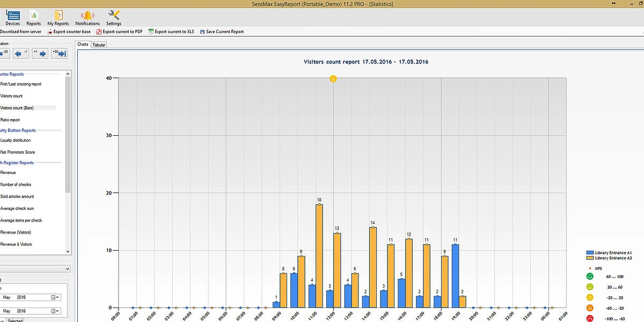Viewport: 644px width, 322px height.
Task: Click the lime smiley 20...60 legend icon
Action: tap(590, 287)
